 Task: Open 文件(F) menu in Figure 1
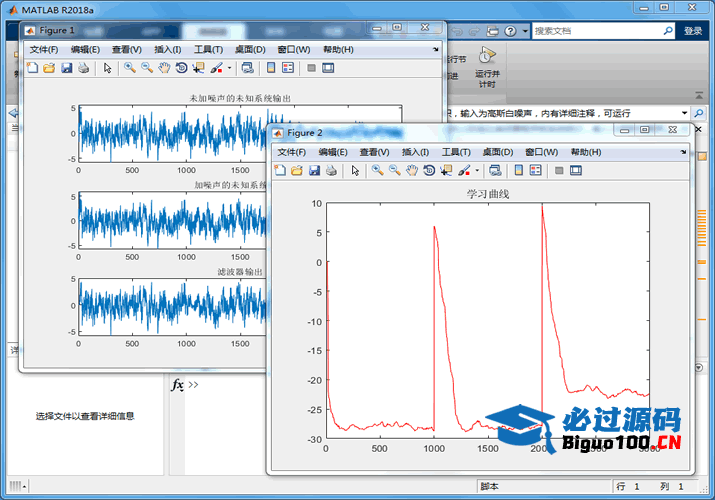[x=44, y=50]
